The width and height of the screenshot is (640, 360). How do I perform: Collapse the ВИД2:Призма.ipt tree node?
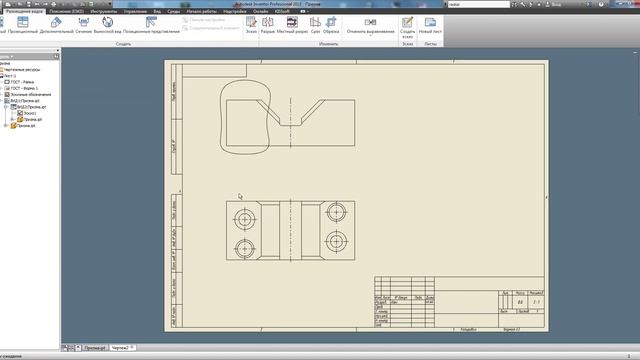point(6,107)
